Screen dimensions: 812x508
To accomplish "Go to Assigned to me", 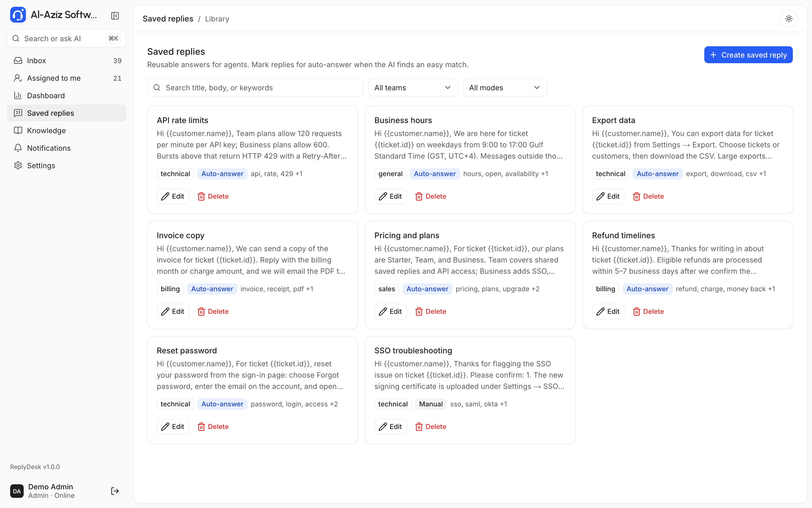I will point(67,78).
